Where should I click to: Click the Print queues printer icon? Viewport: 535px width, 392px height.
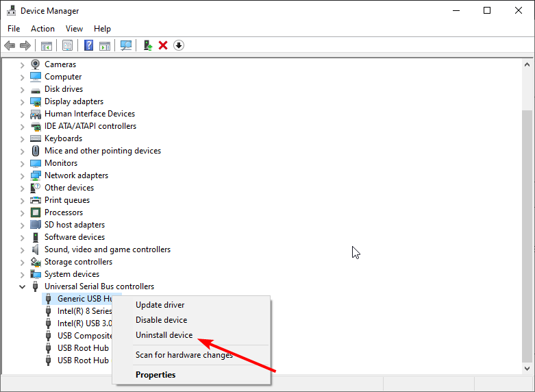click(36, 200)
